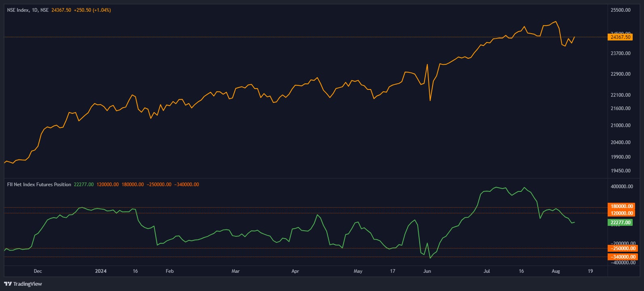The image size is (644, 291).
Task: Click the TradingView logo
Action: 23,284
